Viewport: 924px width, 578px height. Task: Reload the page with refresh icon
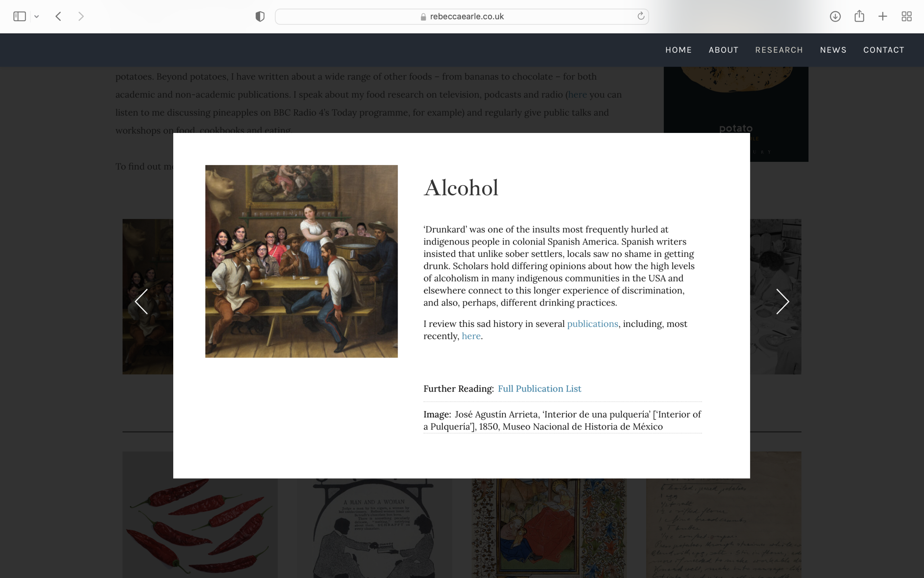pyautogui.click(x=641, y=16)
